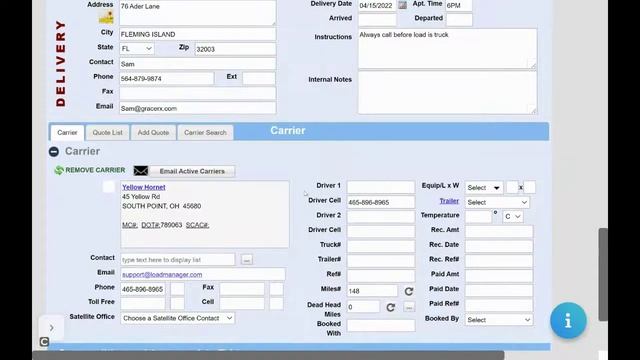Click the Paid Date input field
Screen dimensions: 640x360
tap(499, 290)
